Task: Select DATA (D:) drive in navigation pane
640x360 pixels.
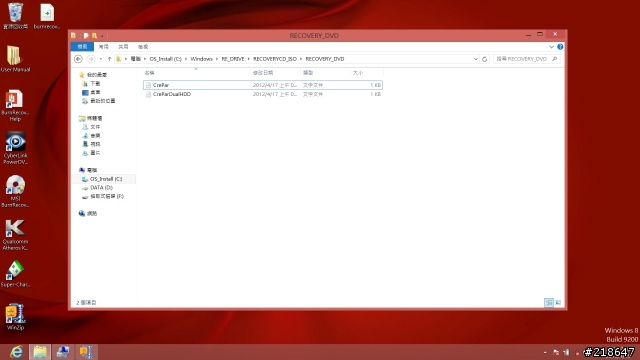Action: [97, 188]
